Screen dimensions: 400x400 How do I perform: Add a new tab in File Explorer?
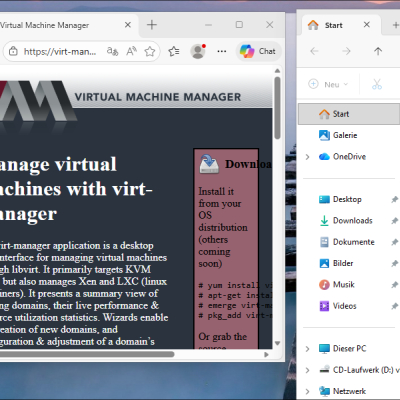pyautogui.click(x=395, y=25)
